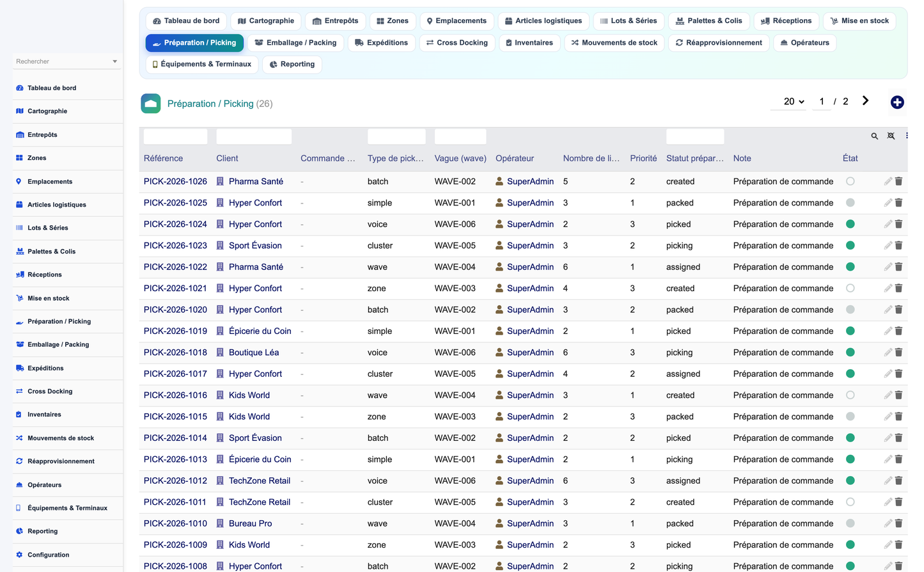Toggle État circle for PICK-2026-1022
Image resolution: width=924 pixels, height=572 pixels.
pyautogui.click(x=850, y=267)
